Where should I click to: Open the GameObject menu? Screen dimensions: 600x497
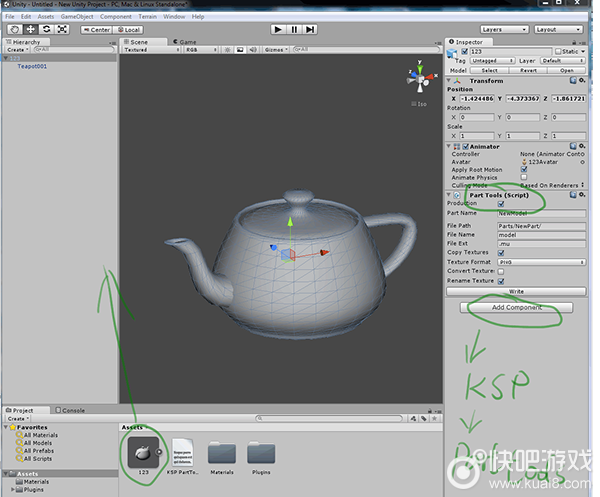(x=77, y=16)
